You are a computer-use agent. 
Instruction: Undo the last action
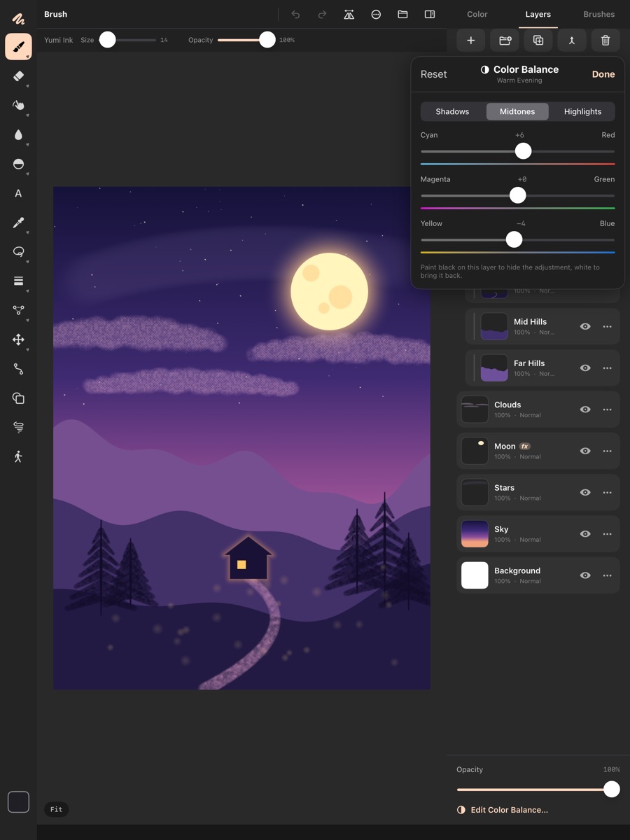[x=295, y=14]
